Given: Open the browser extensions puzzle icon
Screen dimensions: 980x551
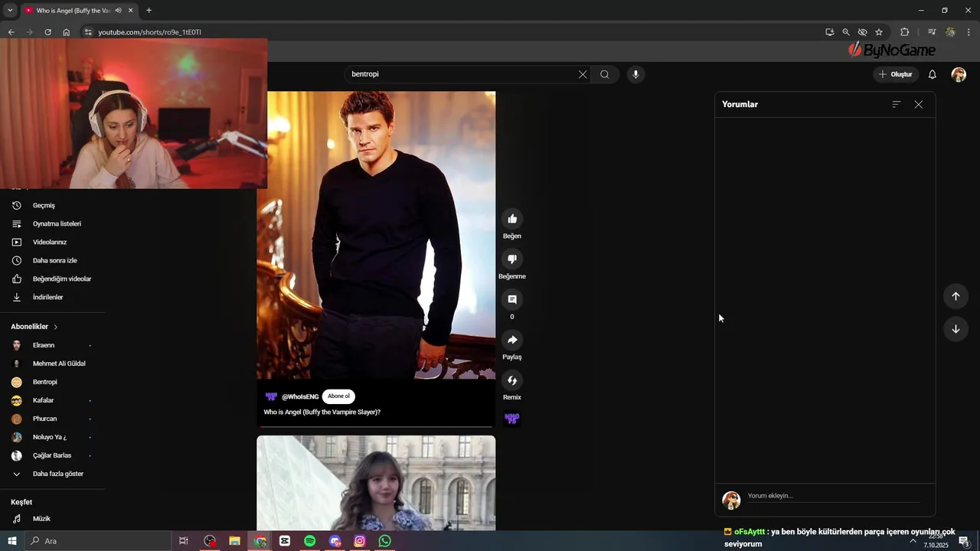Looking at the screenshot, I should [x=904, y=32].
